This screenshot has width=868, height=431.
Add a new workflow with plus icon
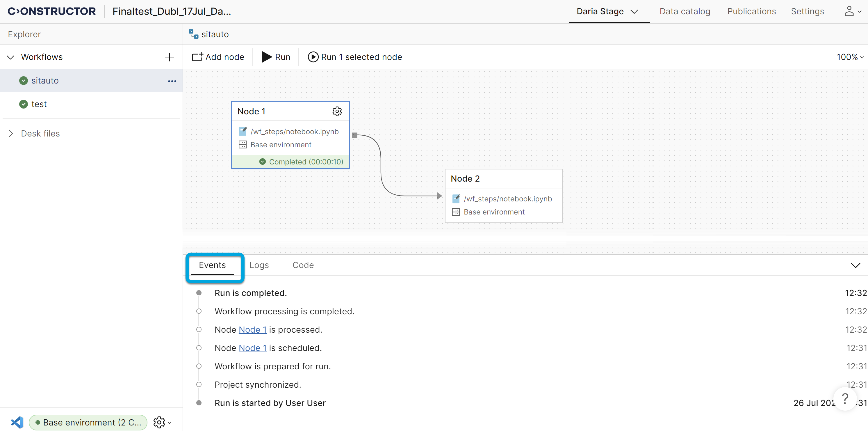(169, 57)
